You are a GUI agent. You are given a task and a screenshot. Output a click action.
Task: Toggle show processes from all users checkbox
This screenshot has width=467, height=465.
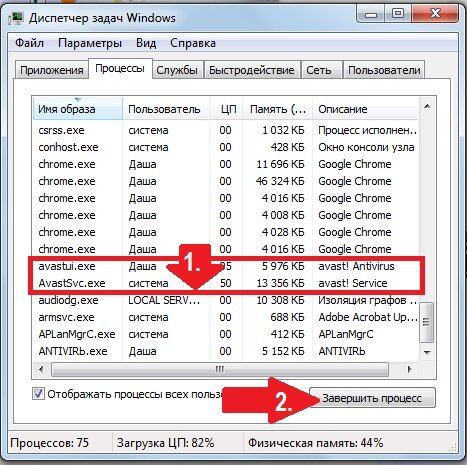coord(38,394)
